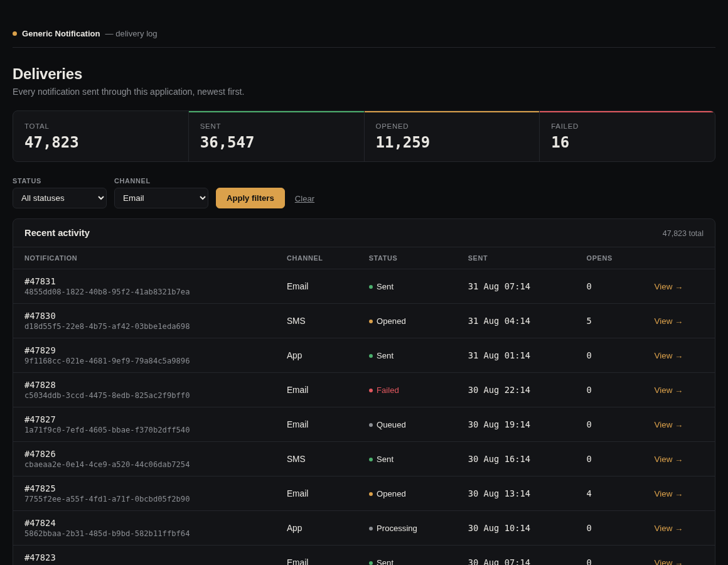The width and height of the screenshot is (728, 565).
Task: Select the Total 47,823 stat card
Action: 101,136
